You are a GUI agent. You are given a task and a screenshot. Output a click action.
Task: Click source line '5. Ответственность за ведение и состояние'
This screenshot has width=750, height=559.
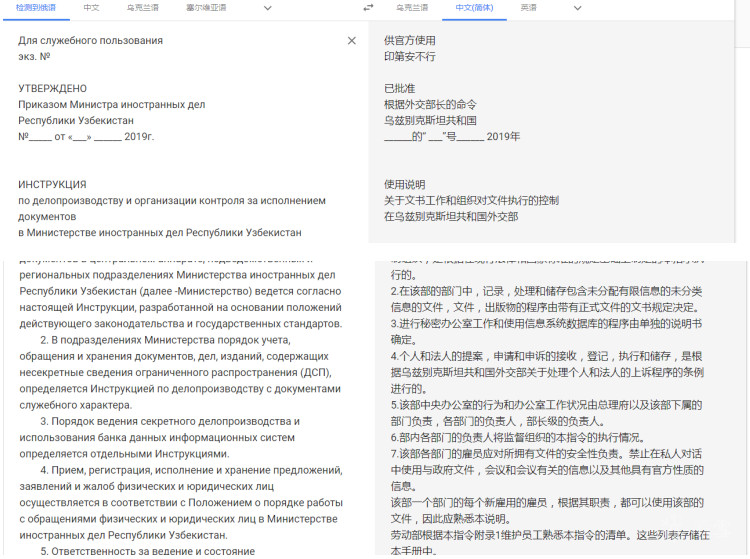[x=148, y=551]
